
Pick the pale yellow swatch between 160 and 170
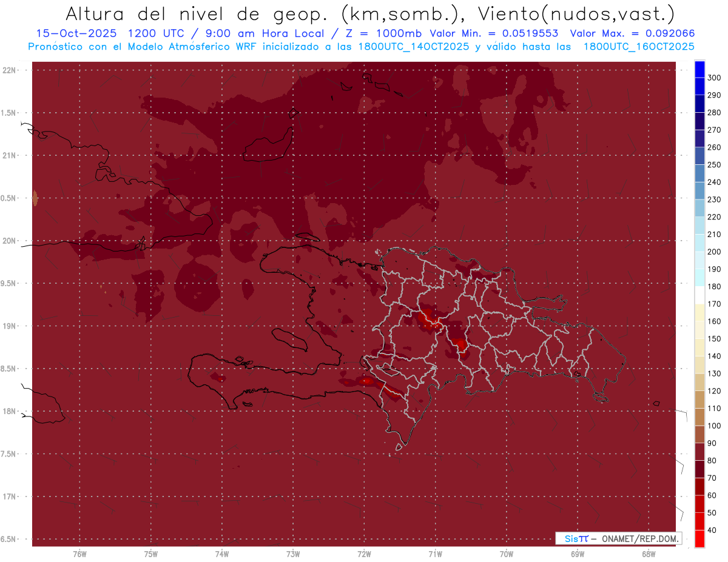(x=699, y=313)
